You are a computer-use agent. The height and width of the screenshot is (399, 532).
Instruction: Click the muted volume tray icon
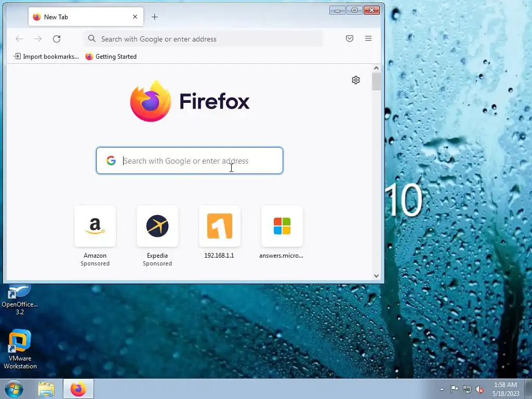[480, 389]
